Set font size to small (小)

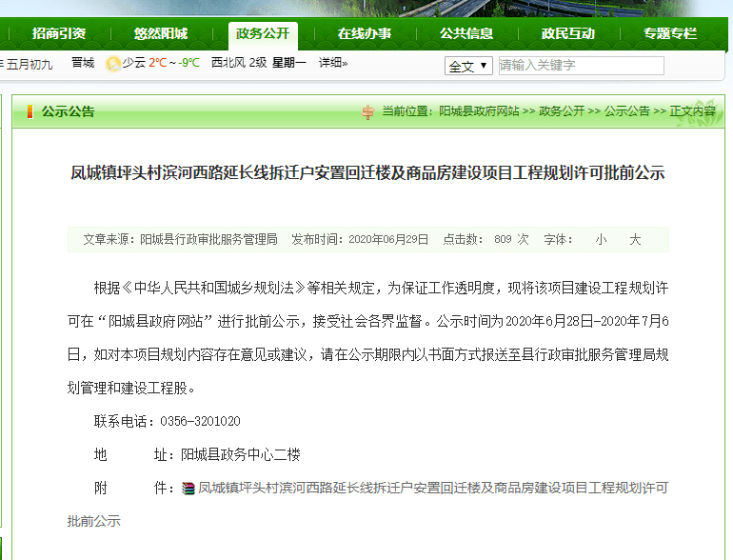tap(601, 239)
